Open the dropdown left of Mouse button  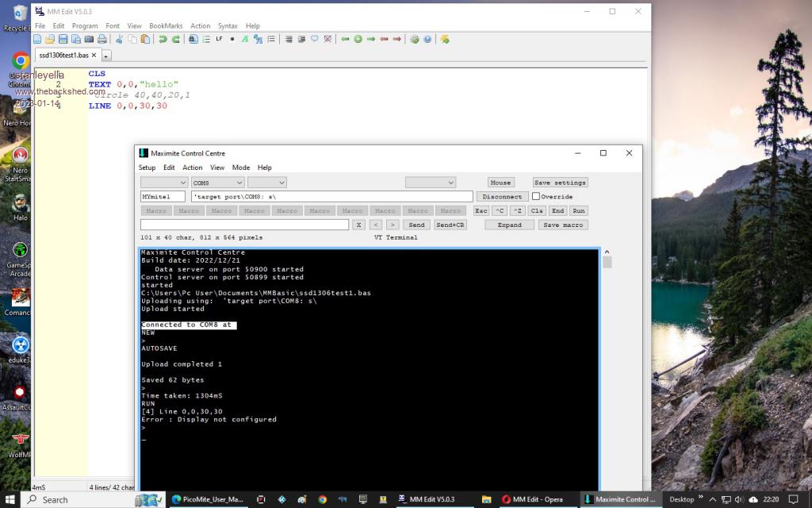430,183
